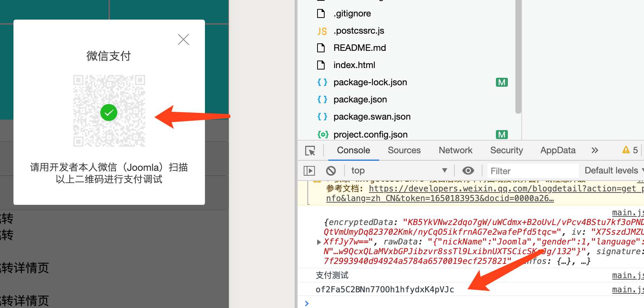Open the developers.weixin.qq.com doc link
Screen dimensions: 644x308
click(x=485, y=193)
